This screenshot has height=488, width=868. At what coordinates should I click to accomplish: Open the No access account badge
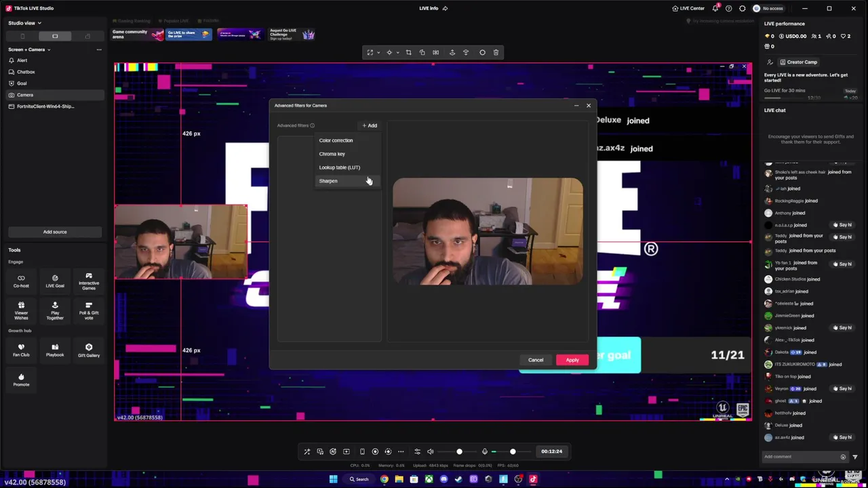769,8
